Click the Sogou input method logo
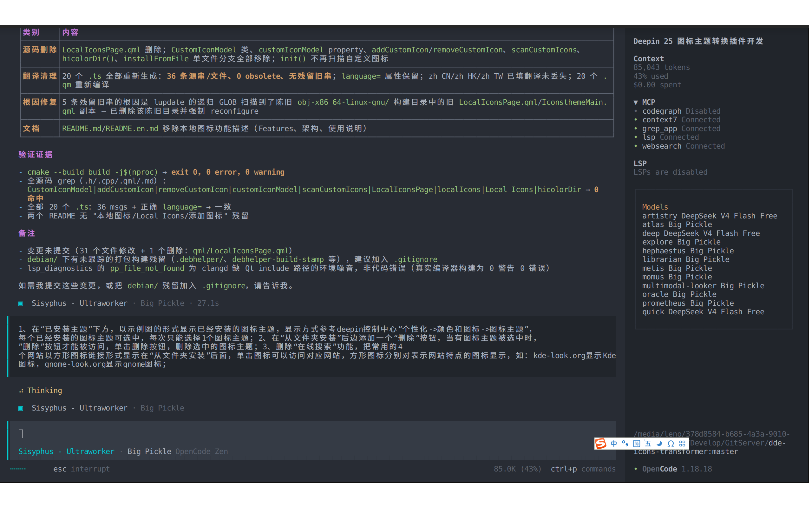 601,443
